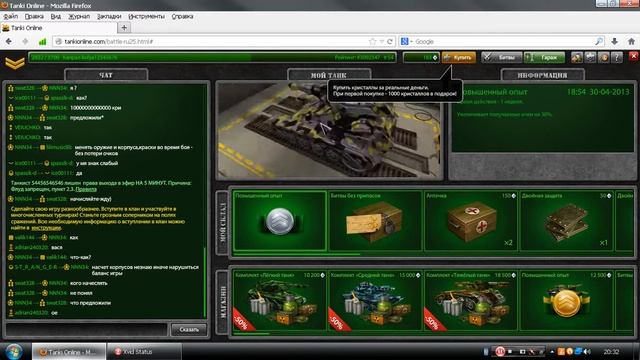The height and width of the screenshot is (360, 640).
Task: Click the green experience progress bar
Action: 212,58
